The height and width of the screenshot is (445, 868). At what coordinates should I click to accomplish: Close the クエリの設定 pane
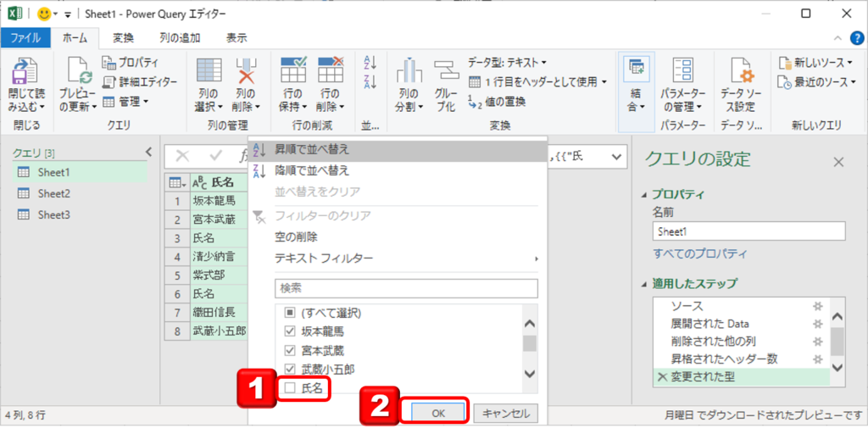[x=838, y=162]
